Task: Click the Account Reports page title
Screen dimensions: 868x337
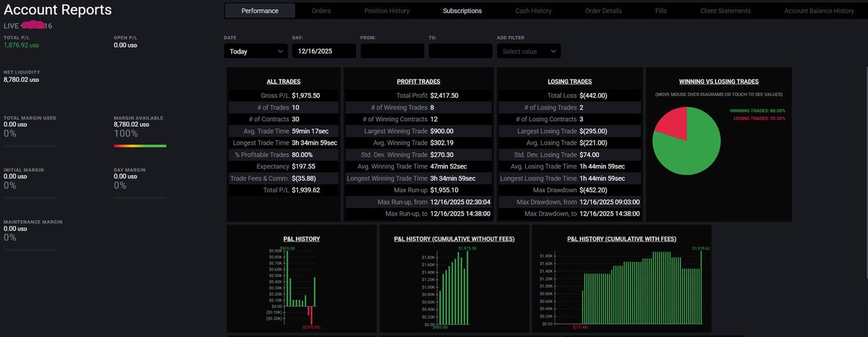Action: 58,10
